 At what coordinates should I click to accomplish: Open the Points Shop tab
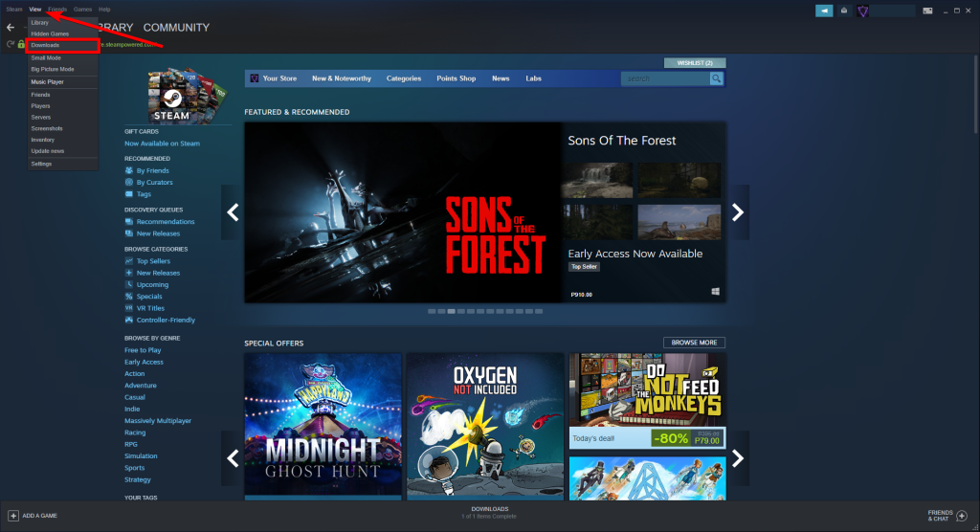pos(457,78)
